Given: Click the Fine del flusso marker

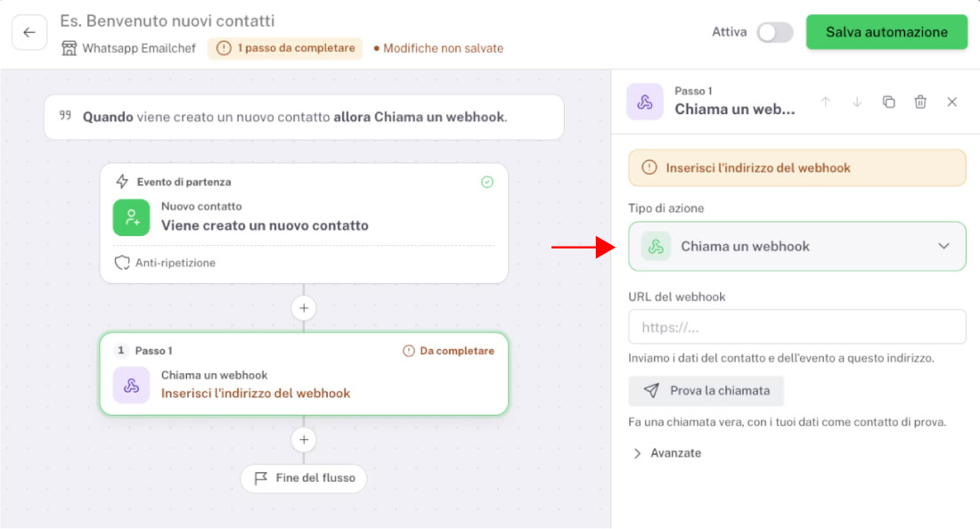Looking at the screenshot, I should 304,478.
